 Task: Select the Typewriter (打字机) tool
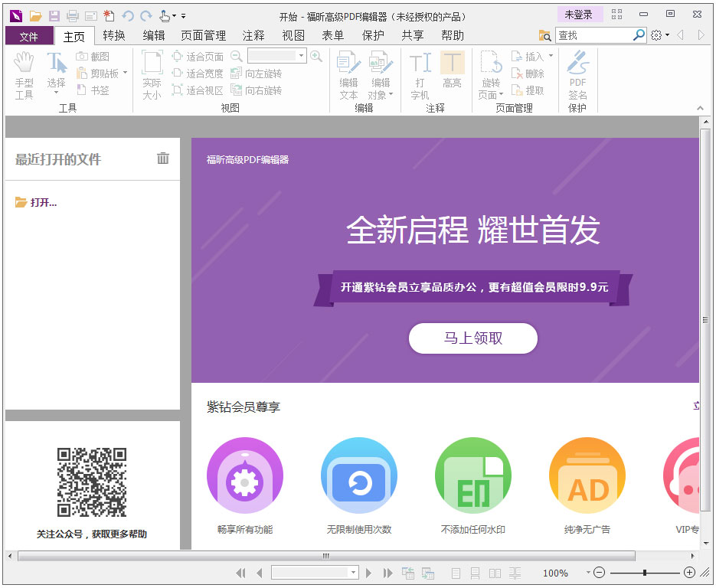(420, 76)
